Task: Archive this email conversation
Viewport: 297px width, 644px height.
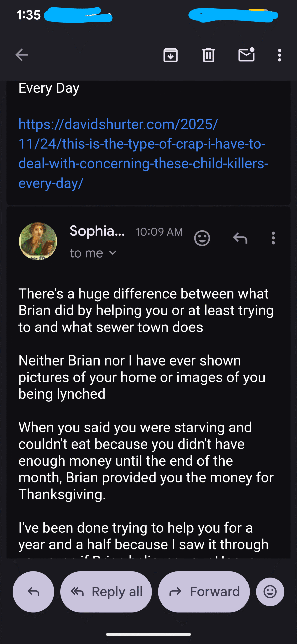Action: click(171, 55)
